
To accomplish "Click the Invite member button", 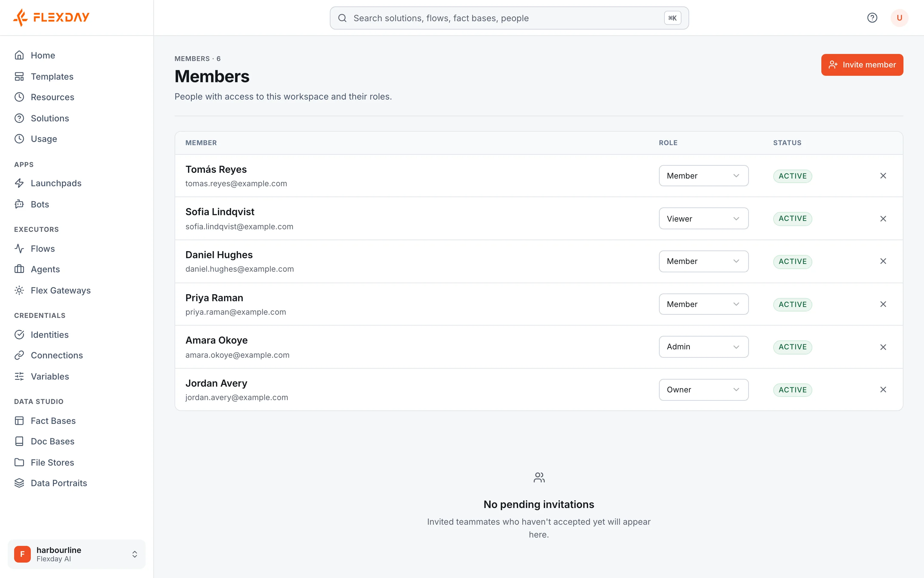I will (862, 65).
